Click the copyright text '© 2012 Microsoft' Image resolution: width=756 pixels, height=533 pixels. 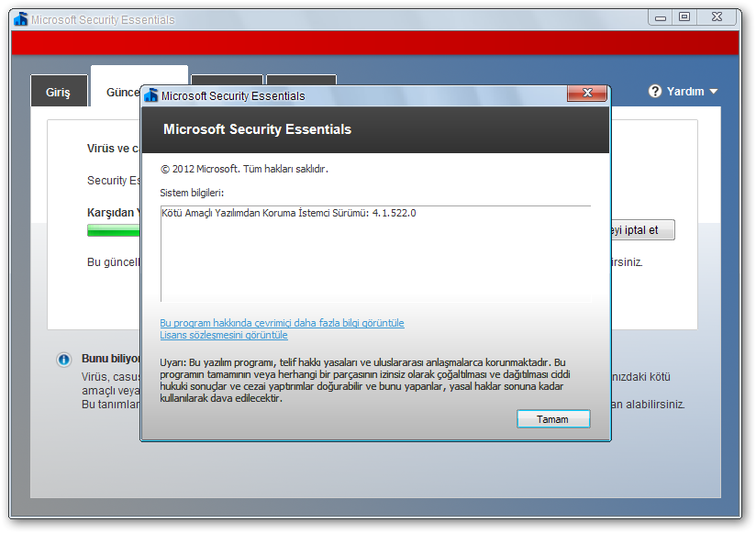[x=244, y=169]
